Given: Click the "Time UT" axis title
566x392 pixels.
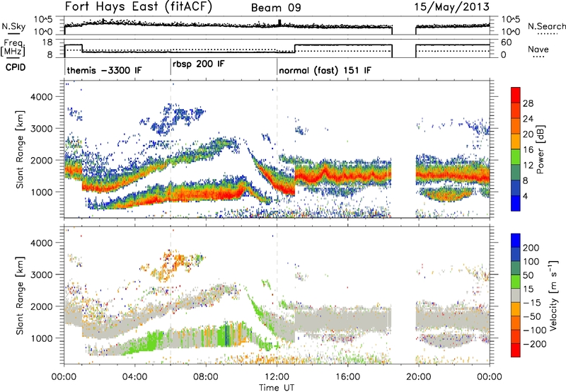Looking at the screenshot, I should pyautogui.click(x=277, y=387).
